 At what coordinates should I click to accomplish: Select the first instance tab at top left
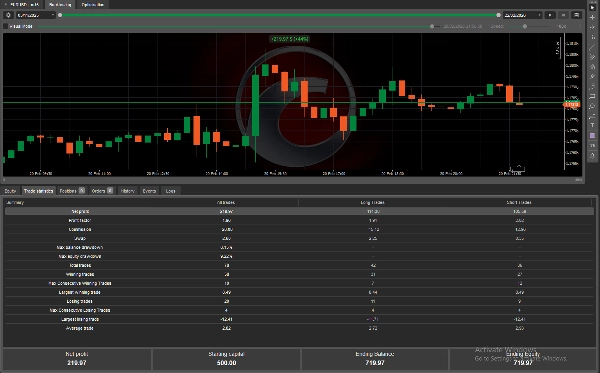(23, 5)
